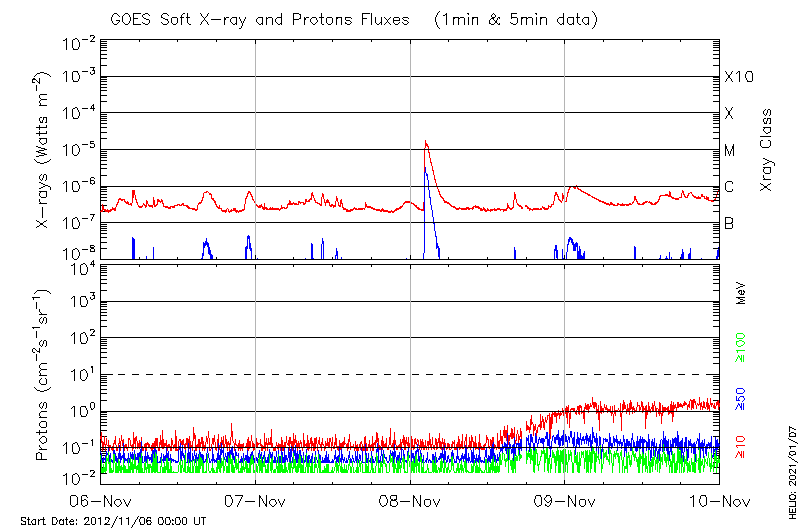Click the 'Xray Class' vertical axis title

(x=768, y=150)
